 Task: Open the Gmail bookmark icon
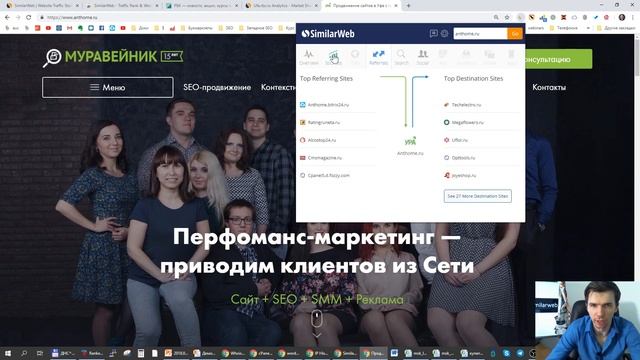tap(69, 28)
